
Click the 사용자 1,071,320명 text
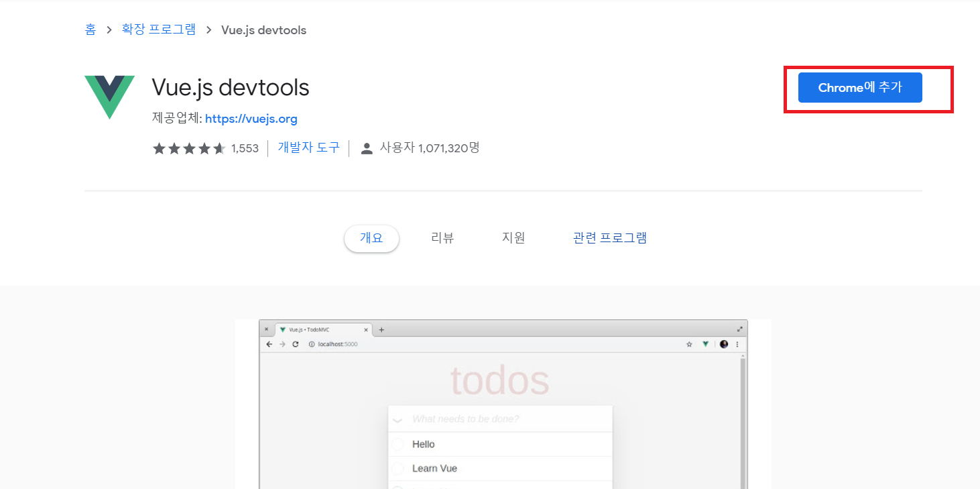tap(430, 148)
